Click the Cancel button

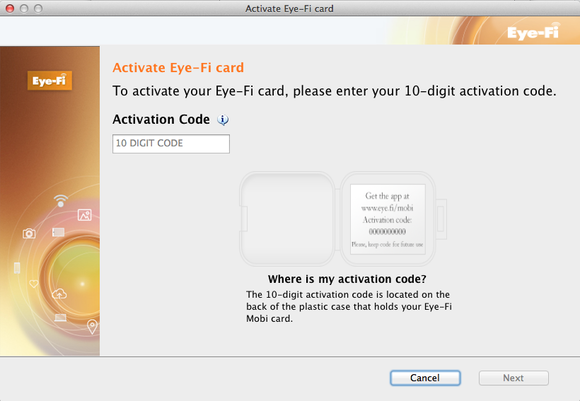pyautogui.click(x=425, y=378)
